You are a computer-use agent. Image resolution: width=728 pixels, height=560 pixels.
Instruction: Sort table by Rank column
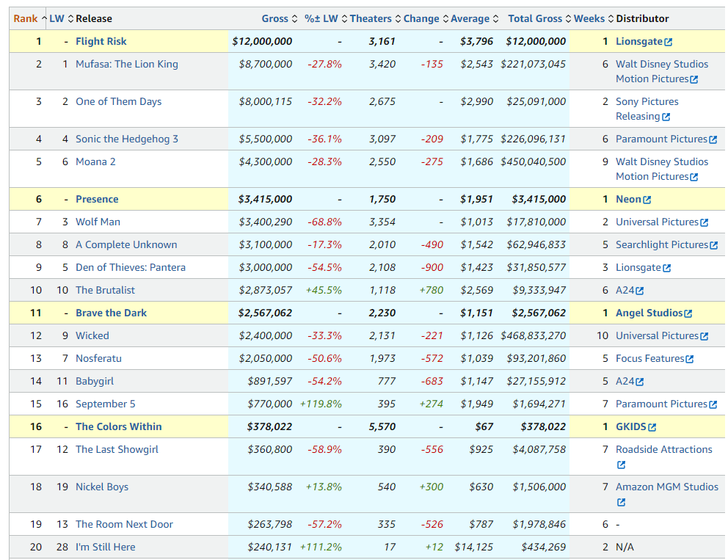[26, 18]
